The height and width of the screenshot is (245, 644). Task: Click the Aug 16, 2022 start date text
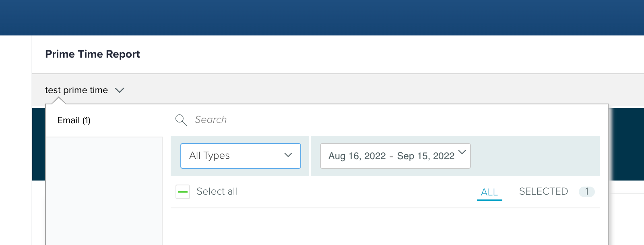click(357, 156)
